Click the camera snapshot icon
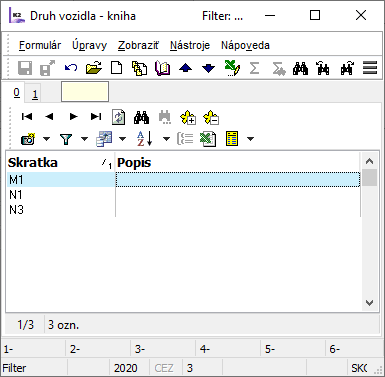 28,139
